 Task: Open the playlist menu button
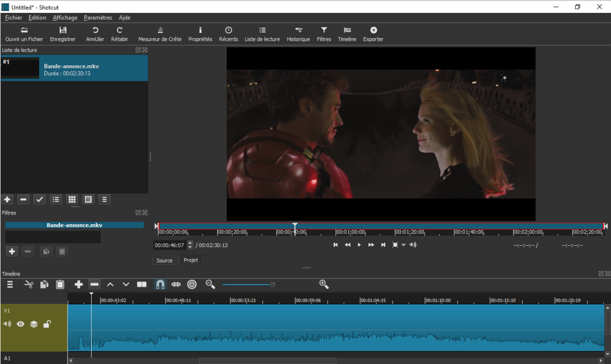click(104, 199)
